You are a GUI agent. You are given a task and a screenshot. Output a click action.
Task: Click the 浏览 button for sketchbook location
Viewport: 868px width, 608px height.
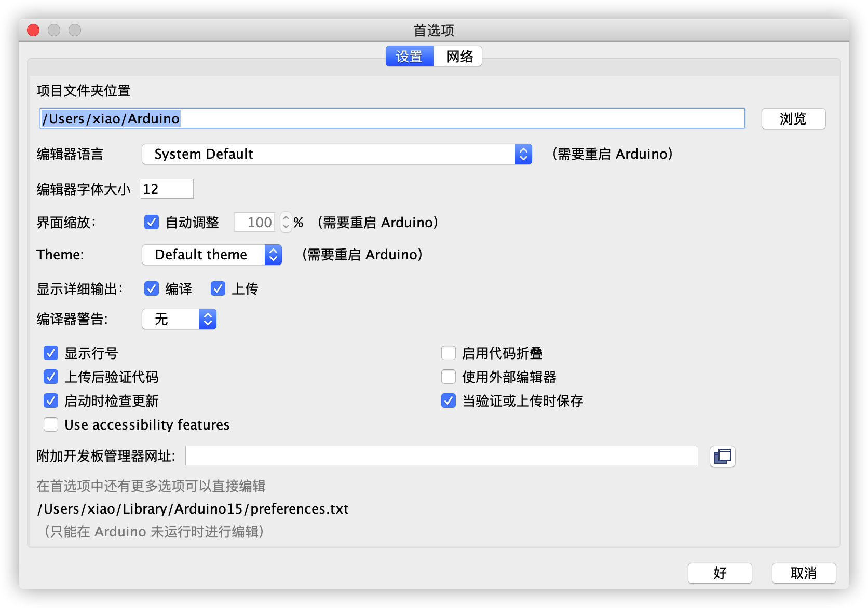click(x=793, y=119)
